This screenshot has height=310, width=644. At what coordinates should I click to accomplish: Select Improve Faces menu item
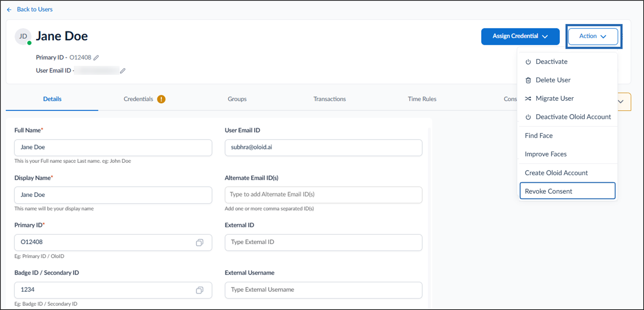[567, 154]
